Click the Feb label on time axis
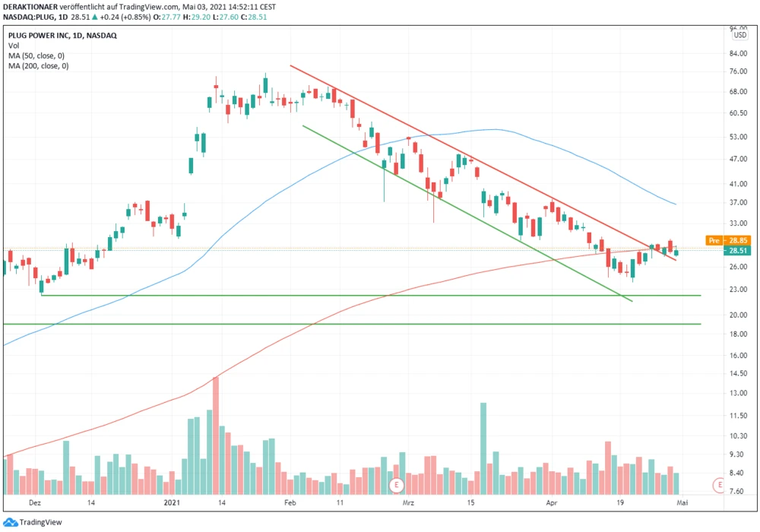Screen dimensions: 760x532 [291, 503]
